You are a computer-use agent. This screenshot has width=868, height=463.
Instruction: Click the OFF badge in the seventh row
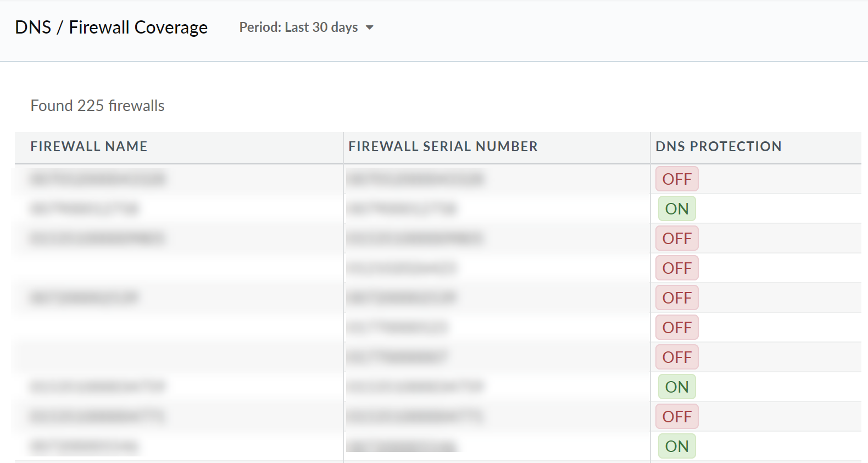(677, 357)
